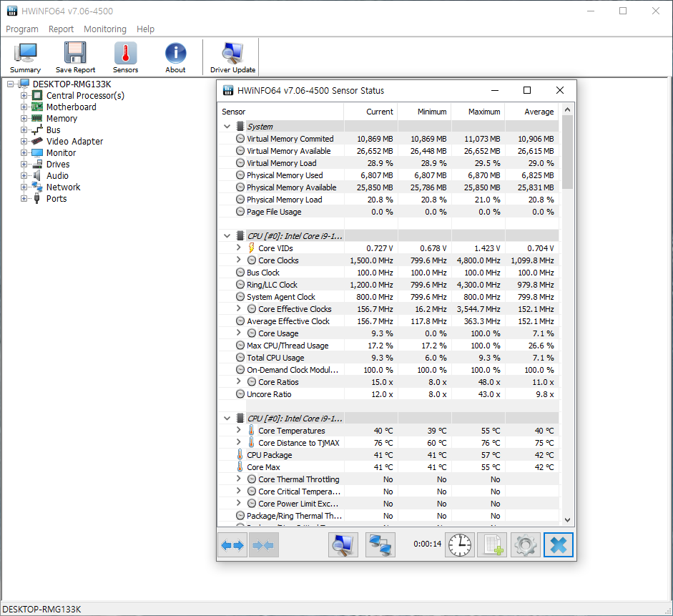The width and height of the screenshot is (673, 616).
Task: Click the sensor list scroll-down arrow
Action: point(567,520)
